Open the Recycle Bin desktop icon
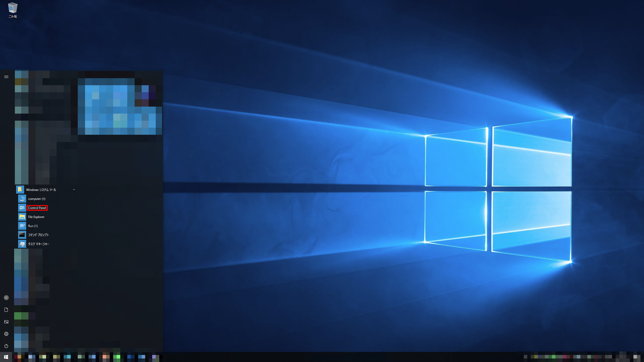The width and height of the screenshot is (644, 362). pyautogui.click(x=13, y=10)
